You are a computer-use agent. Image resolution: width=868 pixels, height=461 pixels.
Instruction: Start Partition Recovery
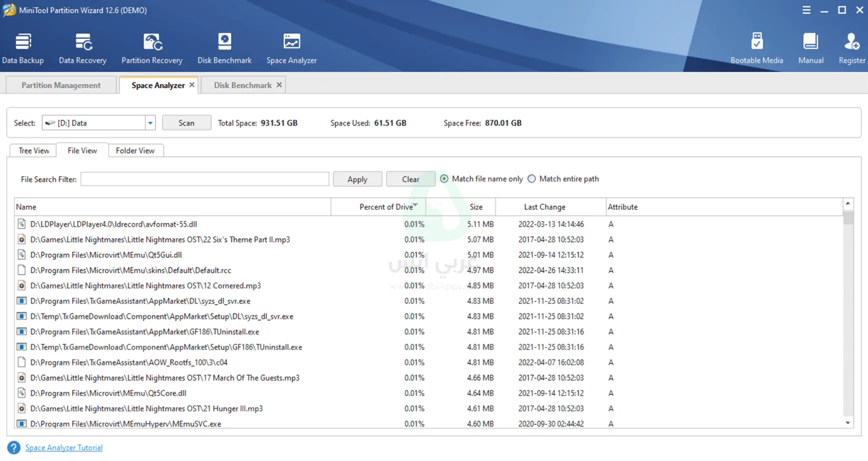[152, 47]
